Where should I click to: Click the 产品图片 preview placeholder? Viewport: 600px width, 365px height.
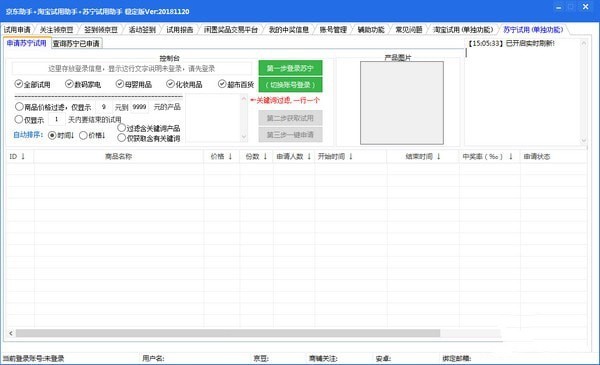pyautogui.click(x=402, y=103)
